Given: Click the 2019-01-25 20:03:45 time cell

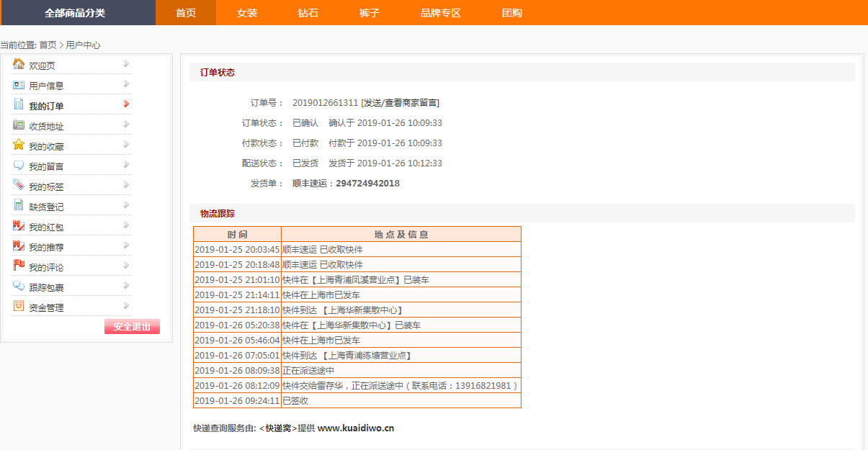Looking at the screenshot, I should coord(237,249).
